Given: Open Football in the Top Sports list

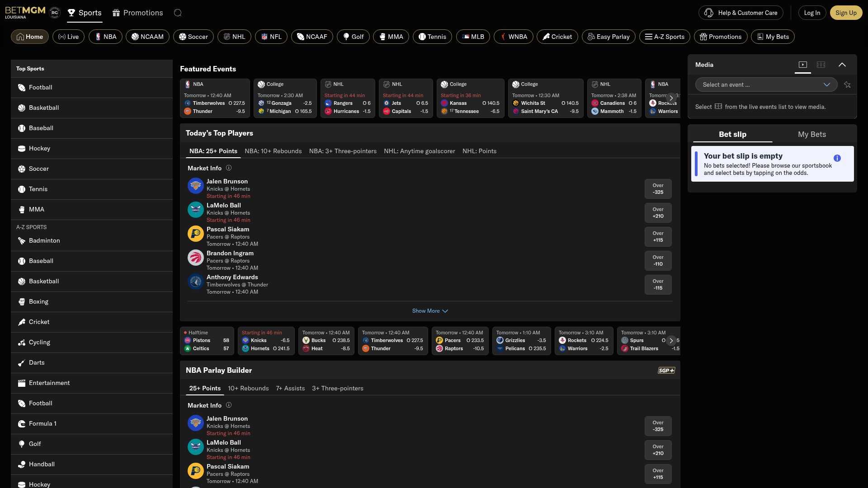Looking at the screenshot, I should point(92,88).
